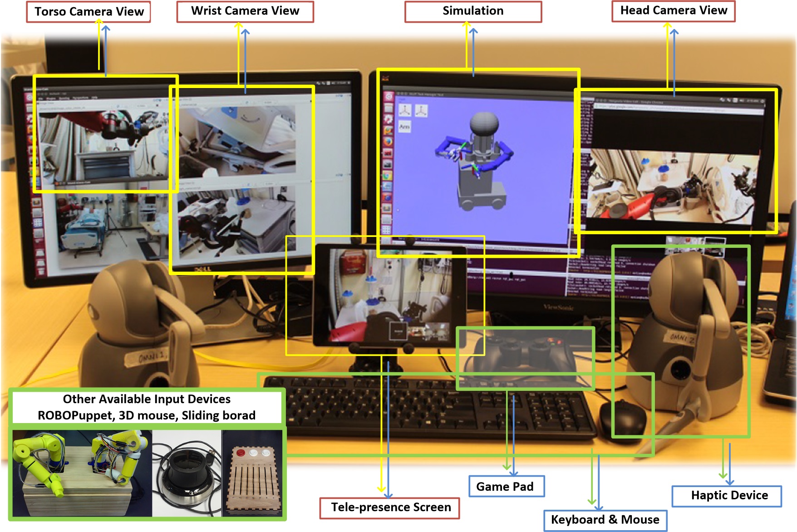Click the wooden sliding board photo
Viewport: 797px width, 532px height.
click(253, 473)
